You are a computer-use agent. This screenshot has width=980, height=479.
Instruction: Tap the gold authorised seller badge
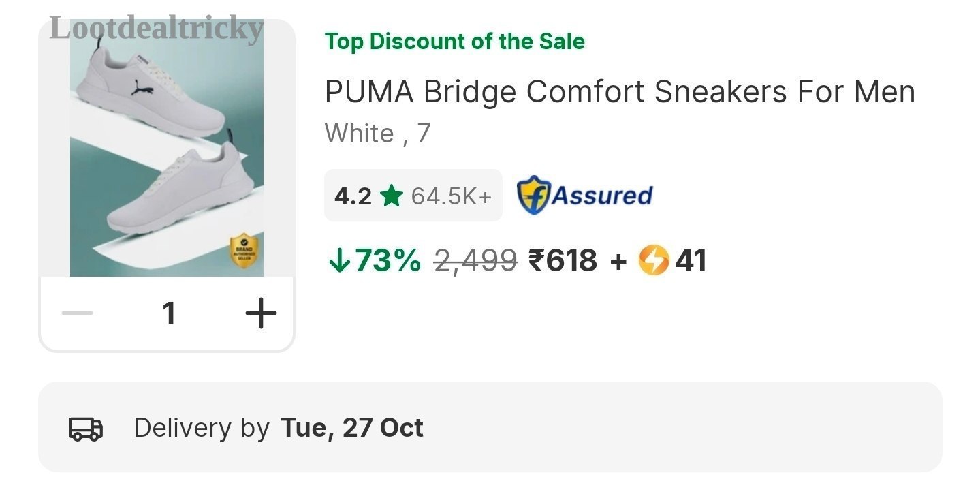245,250
